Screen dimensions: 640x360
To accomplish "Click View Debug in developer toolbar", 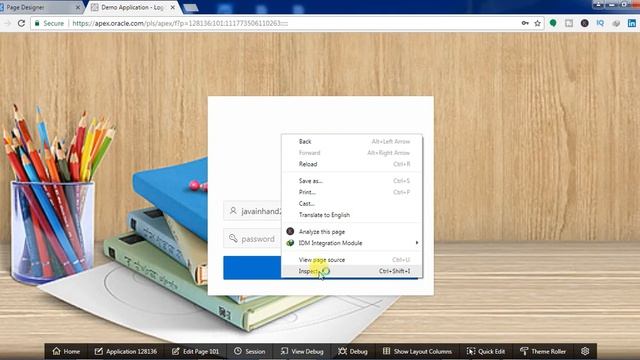I will (x=302, y=351).
